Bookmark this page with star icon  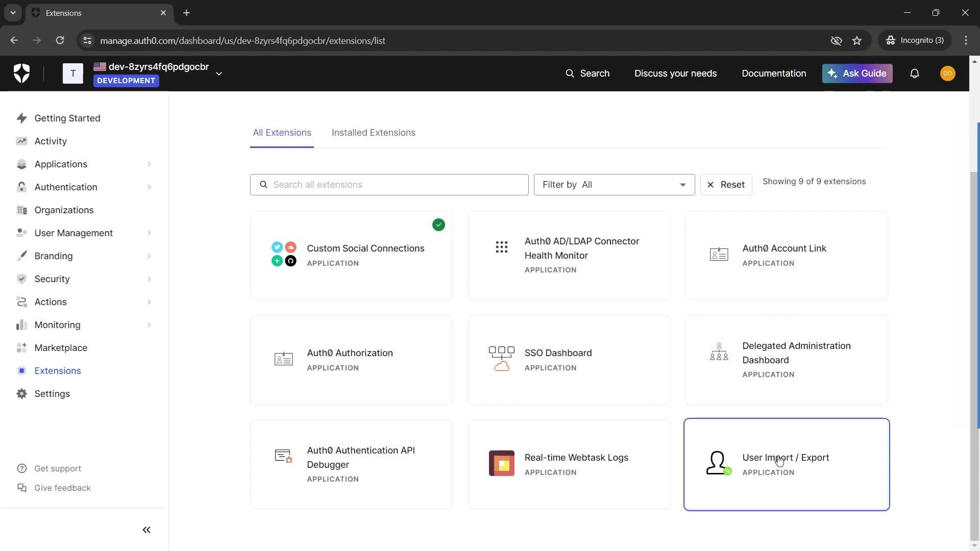point(857,41)
